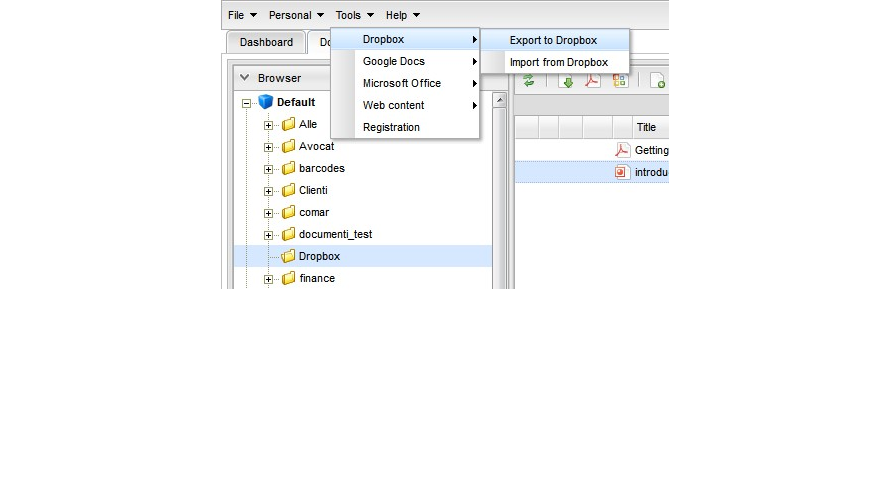Screen dimensions: 890x501
Task: Expand the comar folder node
Action: (268, 213)
